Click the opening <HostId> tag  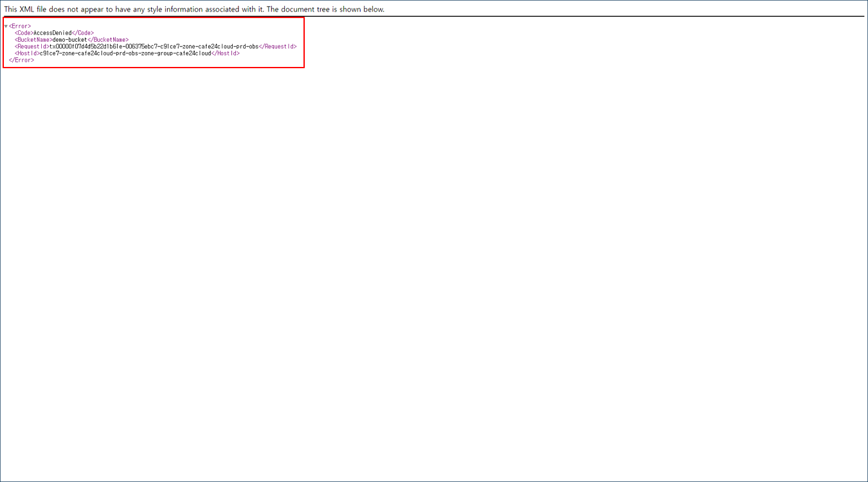[27, 53]
